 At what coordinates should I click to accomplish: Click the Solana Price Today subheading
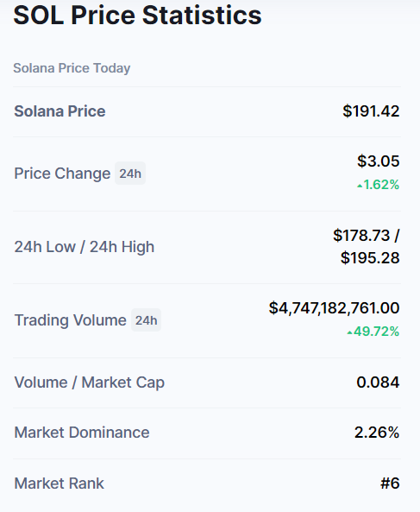[x=72, y=68]
